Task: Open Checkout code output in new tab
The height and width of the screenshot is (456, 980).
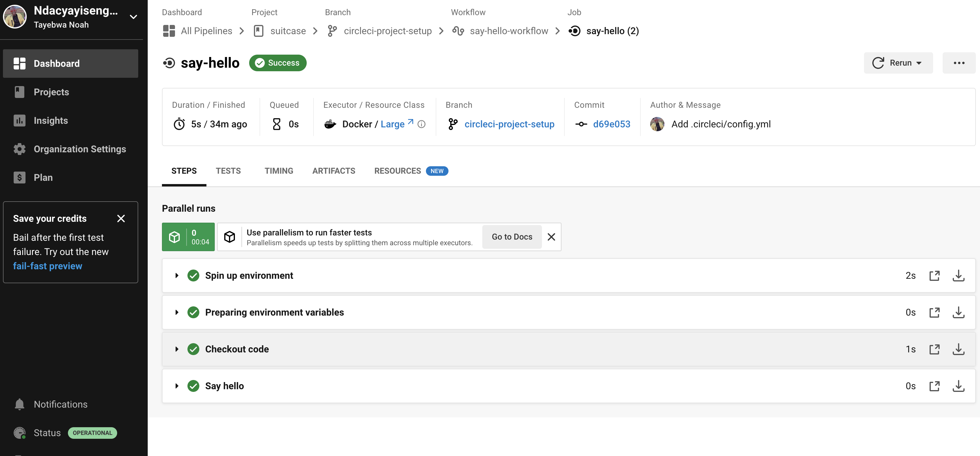Action: pos(934,349)
